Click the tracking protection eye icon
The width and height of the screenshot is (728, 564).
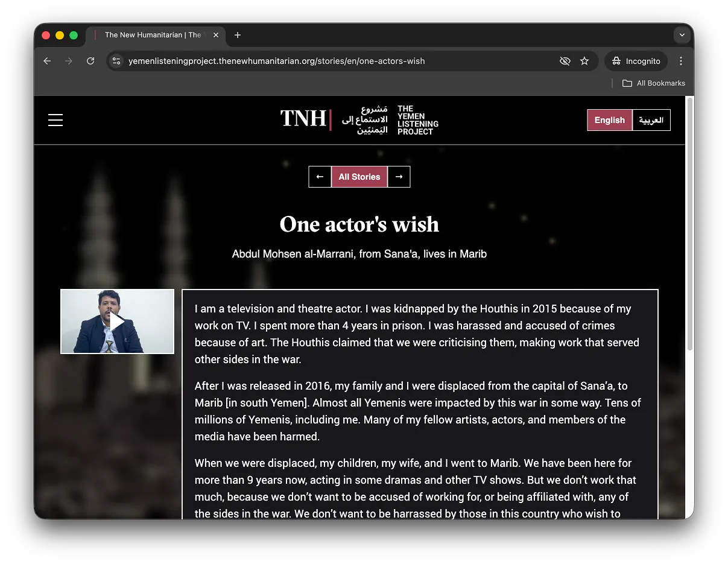coord(565,61)
